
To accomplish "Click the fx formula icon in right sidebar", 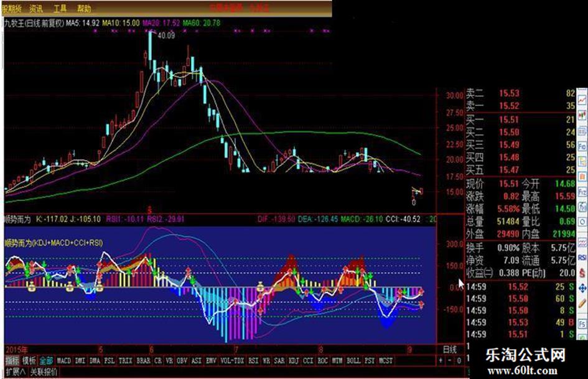I will (582, 207).
